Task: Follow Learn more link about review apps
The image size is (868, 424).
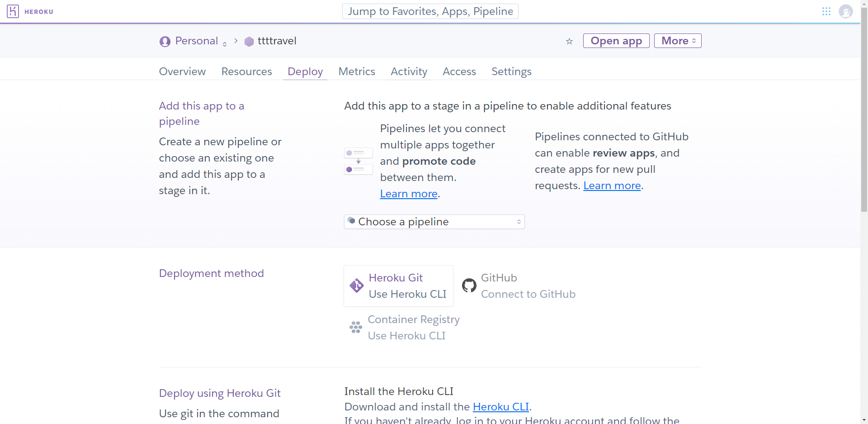Action: [x=612, y=186]
